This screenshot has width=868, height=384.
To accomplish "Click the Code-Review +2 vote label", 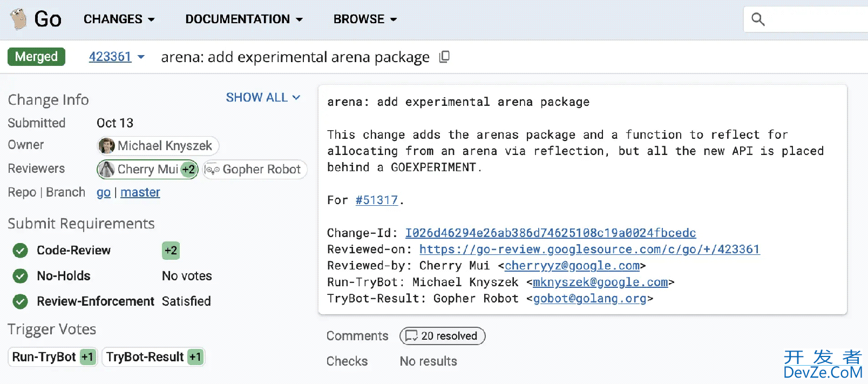I will pos(171,251).
